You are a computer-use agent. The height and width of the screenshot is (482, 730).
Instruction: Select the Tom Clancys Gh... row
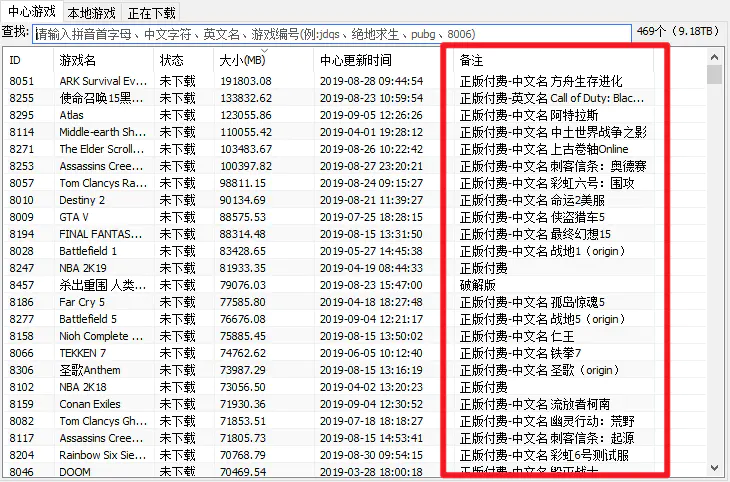point(355,421)
